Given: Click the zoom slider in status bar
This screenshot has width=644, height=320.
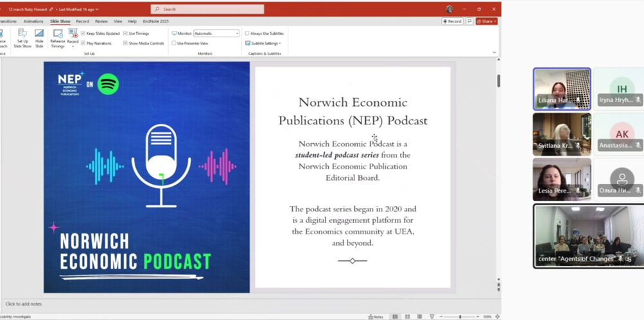Looking at the screenshot, I should point(460,317).
